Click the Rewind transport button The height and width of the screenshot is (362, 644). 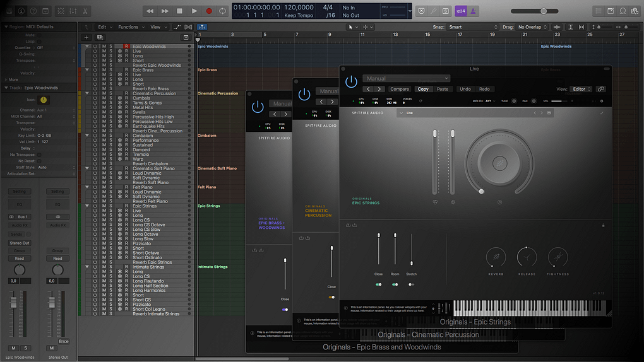[150, 11]
